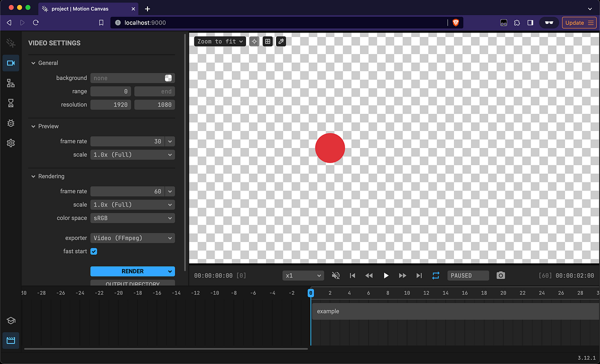Toggle playback looping

tap(435, 275)
